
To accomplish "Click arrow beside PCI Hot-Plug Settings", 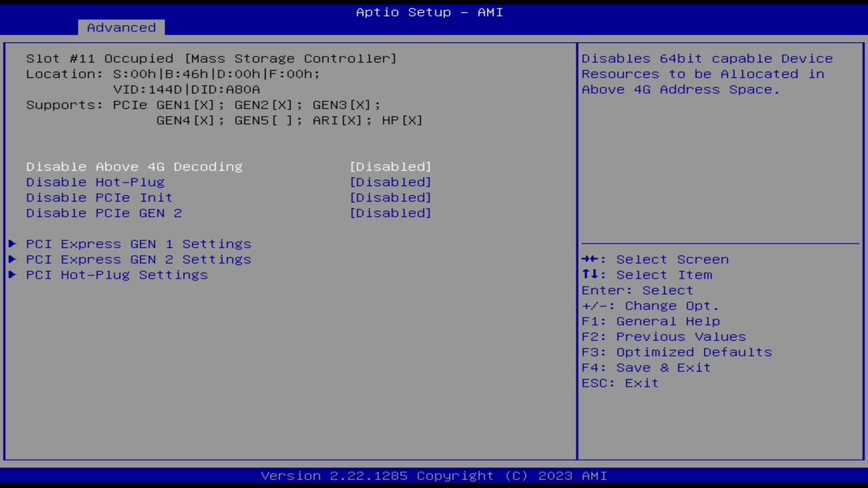I will 12,275.
